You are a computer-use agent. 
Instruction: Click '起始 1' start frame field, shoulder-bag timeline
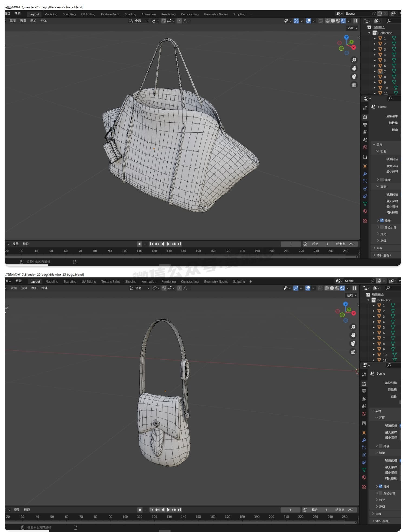(320, 510)
